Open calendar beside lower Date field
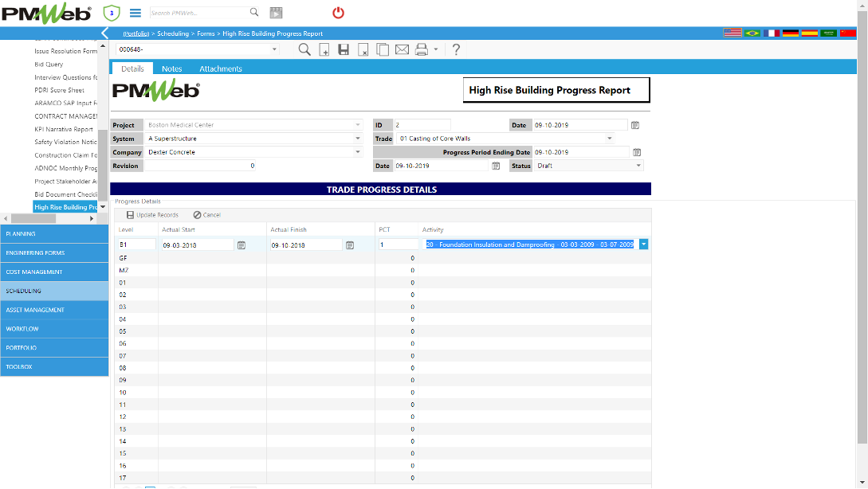The image size is (868, 489). [x=496, y=166]
